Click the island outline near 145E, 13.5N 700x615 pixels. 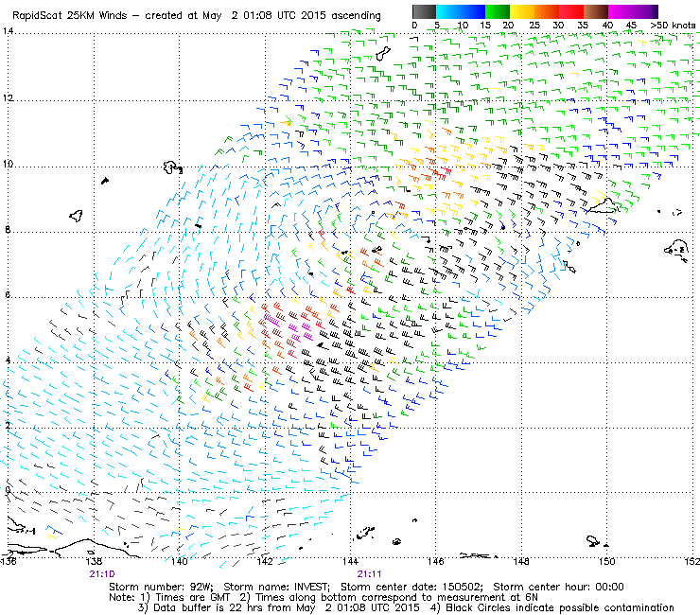383,54
